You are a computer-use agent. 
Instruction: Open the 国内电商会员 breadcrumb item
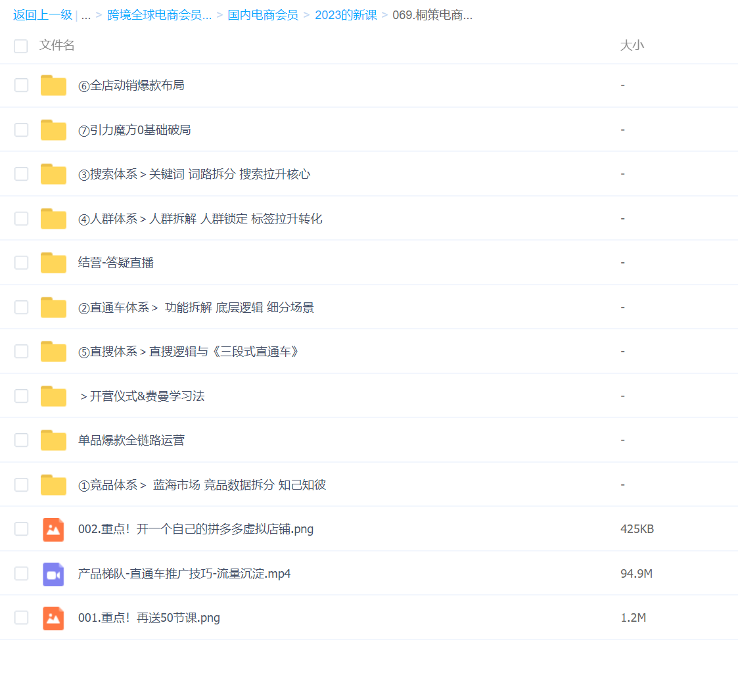point(262,14)
